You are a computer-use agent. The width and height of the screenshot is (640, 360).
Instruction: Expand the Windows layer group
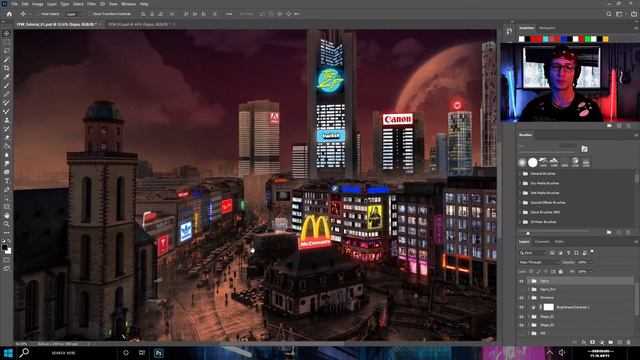coord(529,298)
